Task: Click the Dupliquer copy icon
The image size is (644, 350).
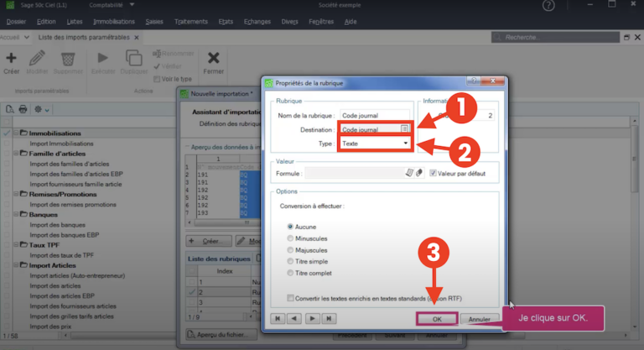Action: (x=134, y=58)
